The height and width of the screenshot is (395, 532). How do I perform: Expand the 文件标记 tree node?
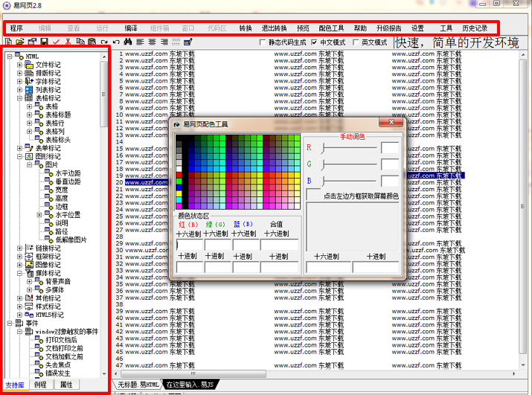click(x=20, y=65)
